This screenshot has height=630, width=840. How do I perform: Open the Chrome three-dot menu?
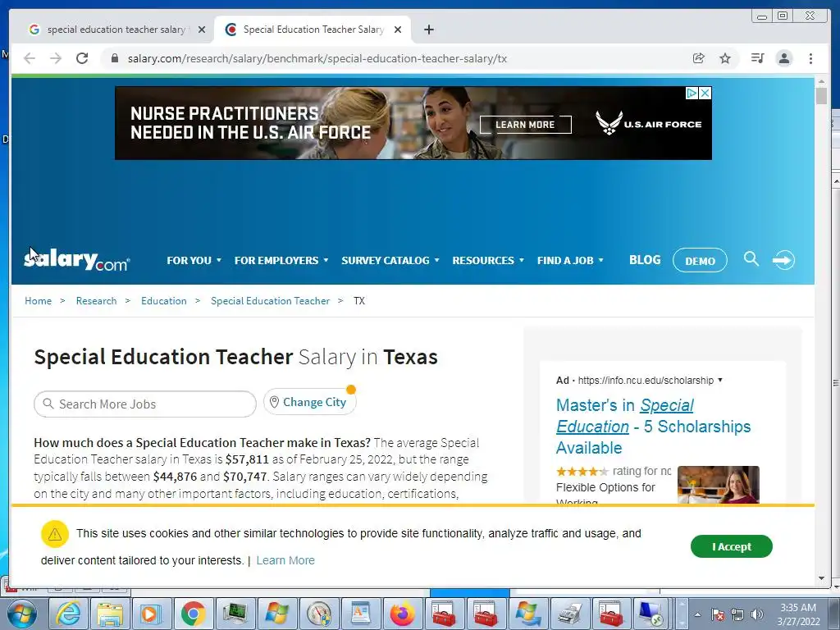point(810,58)
